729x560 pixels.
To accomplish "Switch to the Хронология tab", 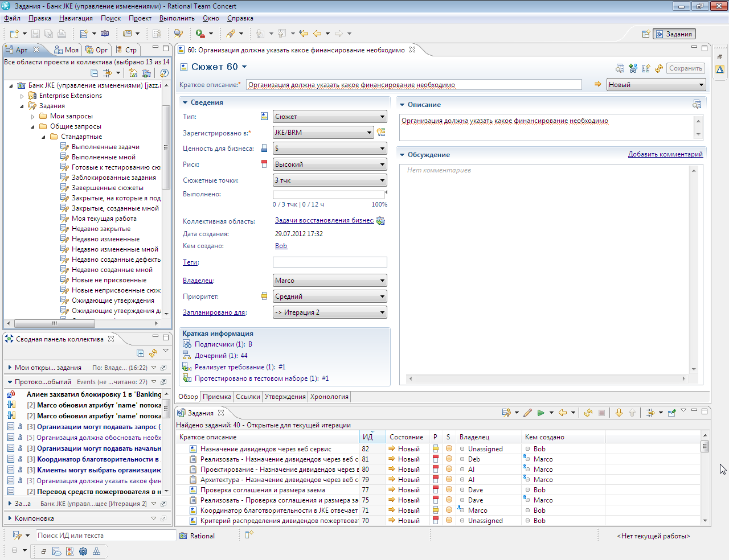I will tap(329, 397).
